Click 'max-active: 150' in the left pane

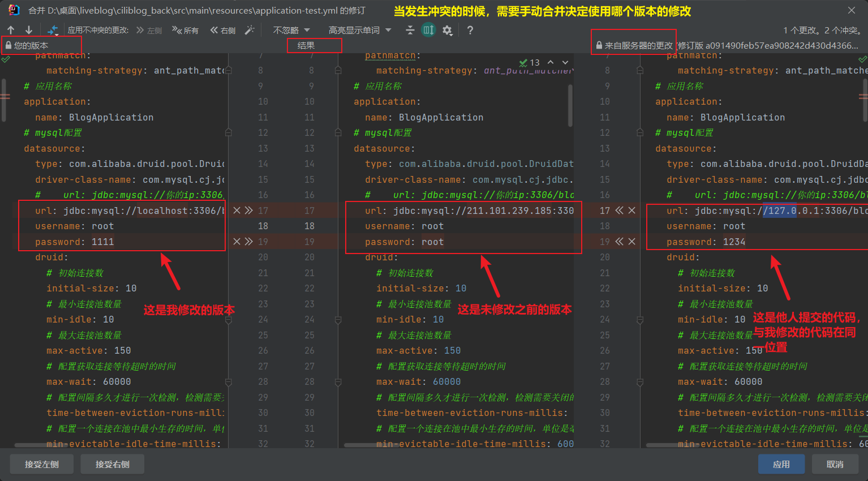[x=89, y=351]
